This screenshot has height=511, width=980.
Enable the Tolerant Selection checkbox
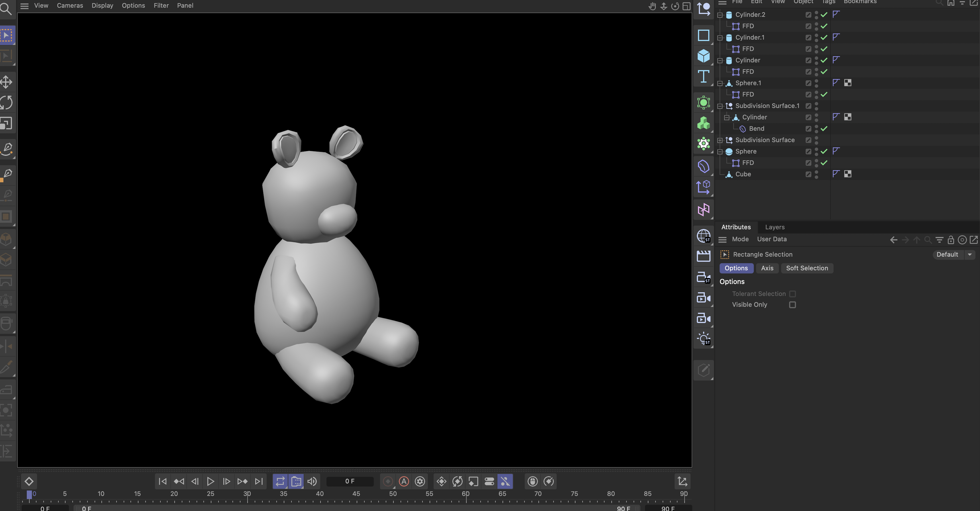(x=793, y=294)
